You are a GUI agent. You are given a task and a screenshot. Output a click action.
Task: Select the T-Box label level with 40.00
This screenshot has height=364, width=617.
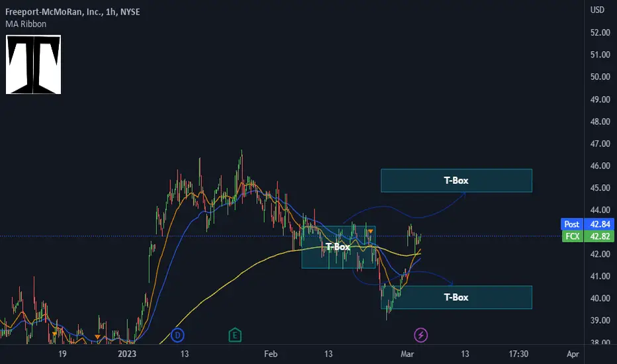coord(456,297)
